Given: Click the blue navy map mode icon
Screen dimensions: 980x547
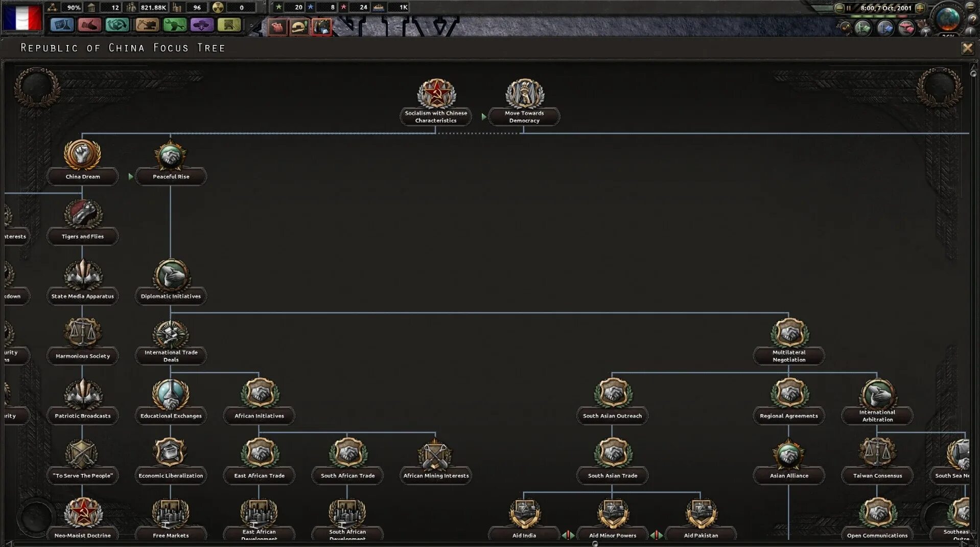Looking at the screenshot, I should (x=885, y=28).
